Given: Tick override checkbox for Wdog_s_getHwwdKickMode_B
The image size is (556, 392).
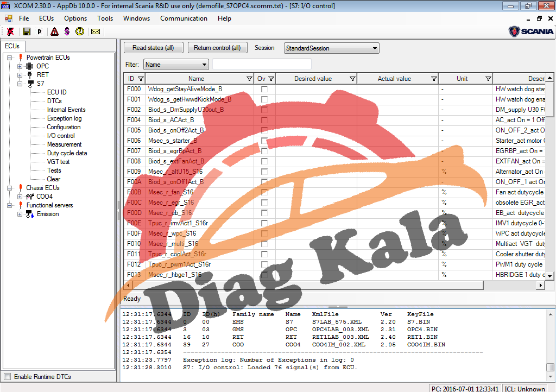Looking at the screenshot, I should (264, 99).
